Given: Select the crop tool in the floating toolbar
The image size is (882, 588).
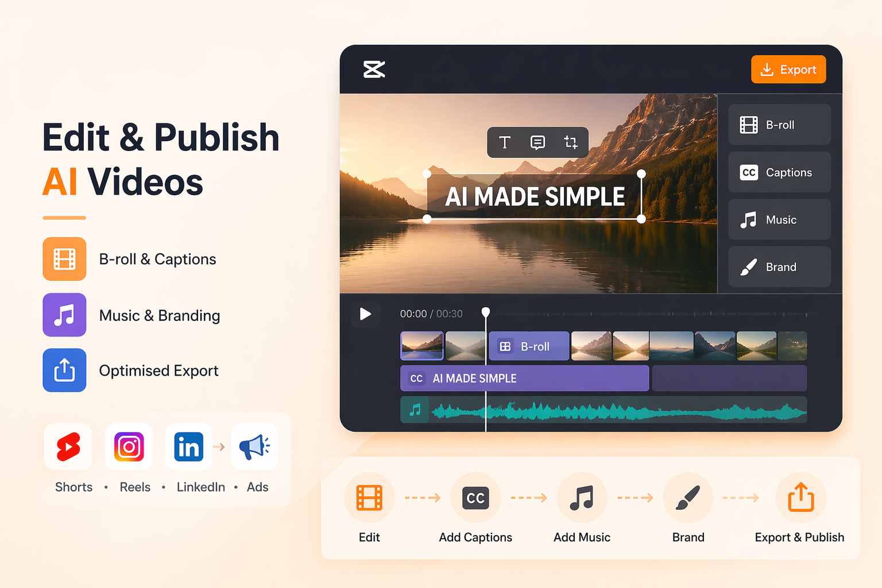Looking at the screenshot, I should click(570, 142).
